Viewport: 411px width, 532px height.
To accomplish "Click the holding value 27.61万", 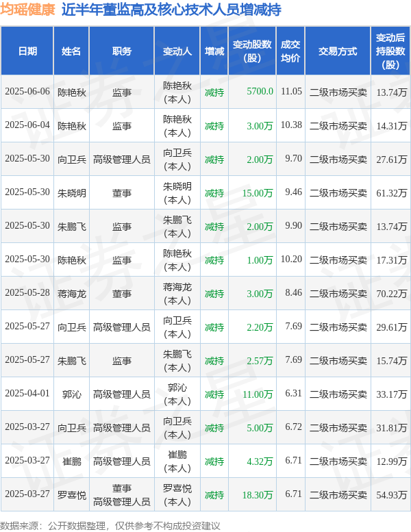I will [x=392, y=160].
